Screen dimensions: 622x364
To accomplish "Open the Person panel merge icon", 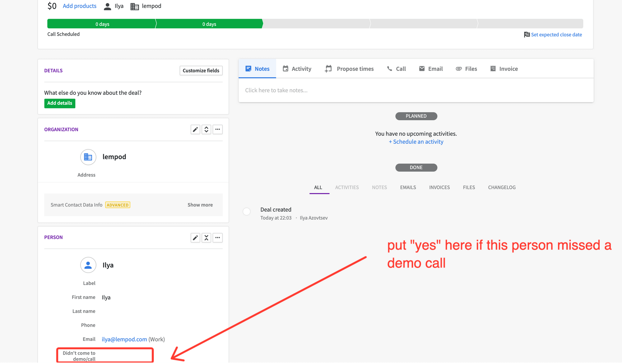I will click(206, 237).
